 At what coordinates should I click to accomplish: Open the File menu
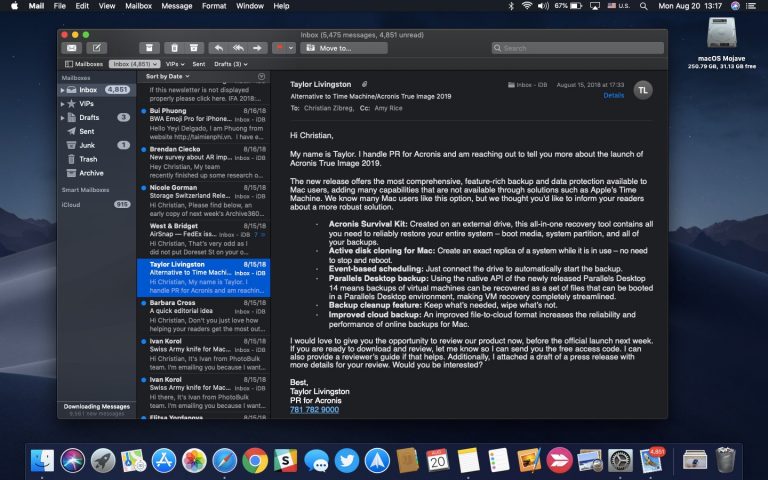click(60, 6)
